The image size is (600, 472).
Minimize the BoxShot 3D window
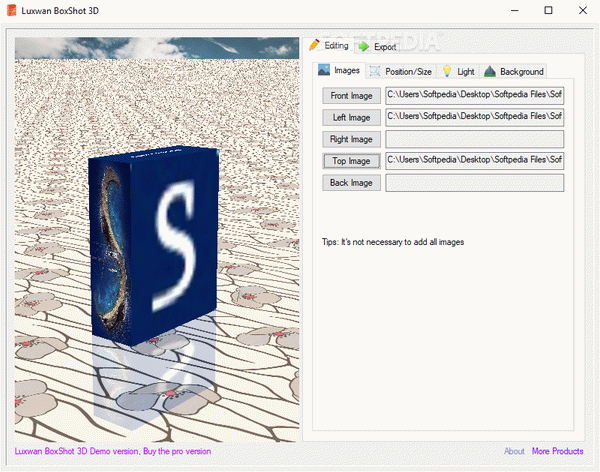coord(515,10)
